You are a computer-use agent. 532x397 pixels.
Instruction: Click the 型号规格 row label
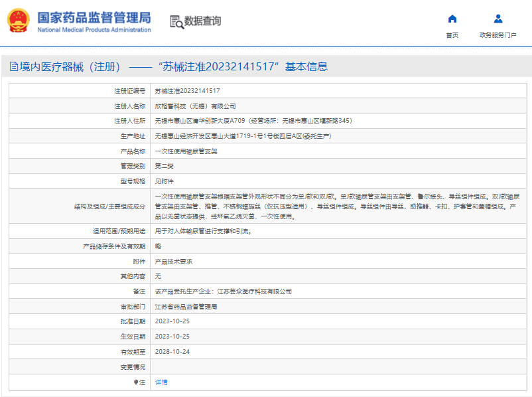pyautogui.click(x=133, y=181)
